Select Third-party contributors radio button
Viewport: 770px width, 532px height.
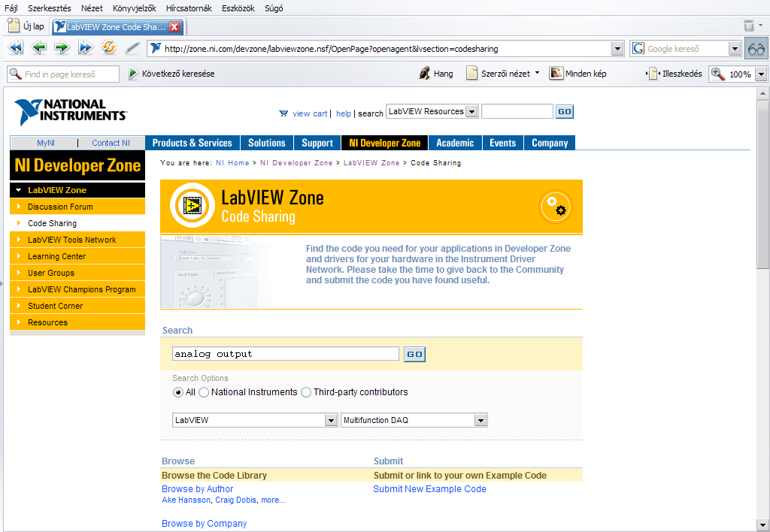pos(306,393)
